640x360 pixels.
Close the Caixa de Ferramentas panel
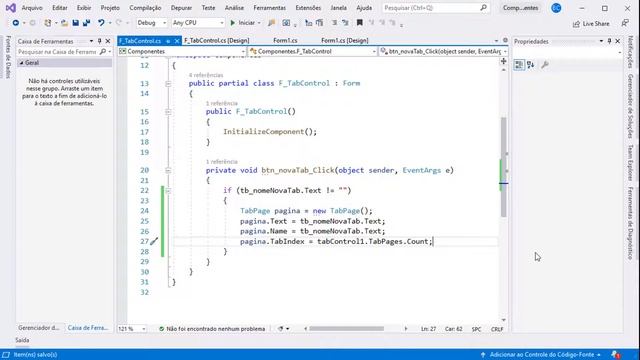tap(108, 41)
